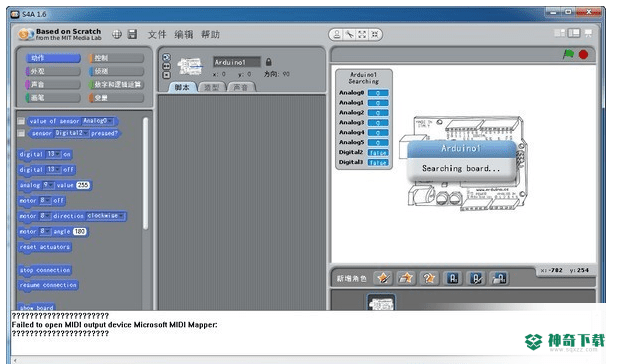617x364 pixels.
Task: Click the reset actuators block
Action: pos(45,247)
